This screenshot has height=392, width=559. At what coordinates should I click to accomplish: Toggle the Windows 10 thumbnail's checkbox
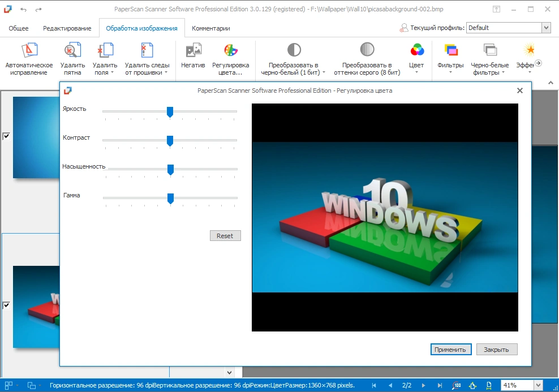tap(6, 305)
